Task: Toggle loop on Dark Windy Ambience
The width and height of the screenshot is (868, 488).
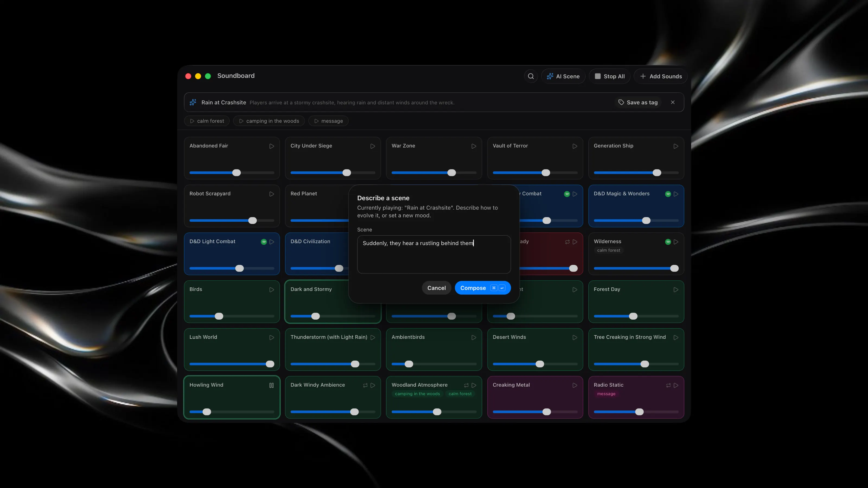Action: coord(365,385)
